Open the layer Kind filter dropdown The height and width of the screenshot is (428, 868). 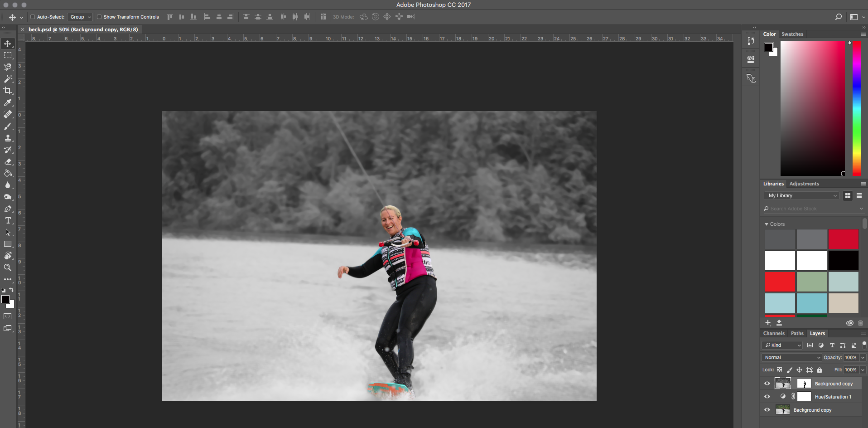coord(782,345)
